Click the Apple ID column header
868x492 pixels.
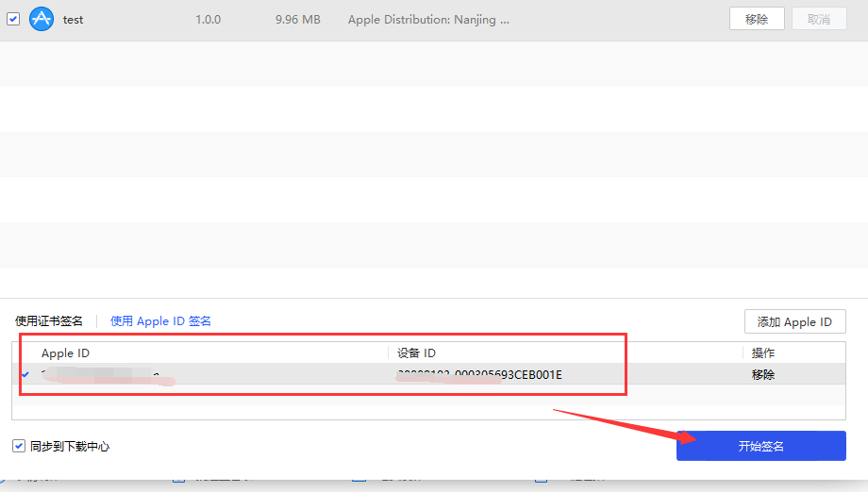point(65,353)
